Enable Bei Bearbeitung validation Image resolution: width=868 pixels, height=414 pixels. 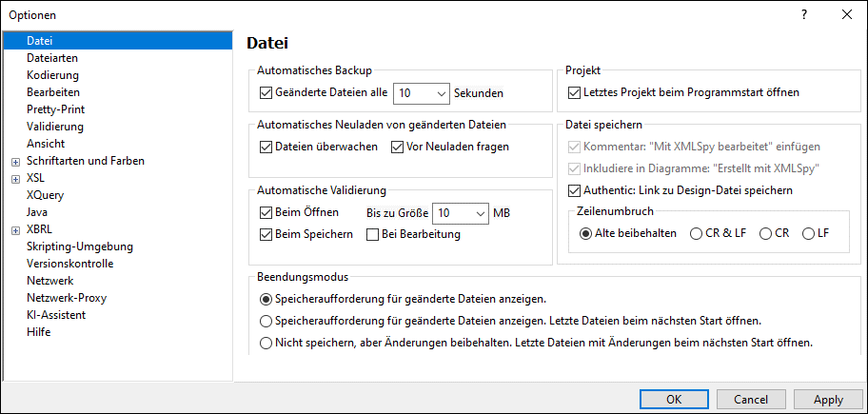coord(374,234)
